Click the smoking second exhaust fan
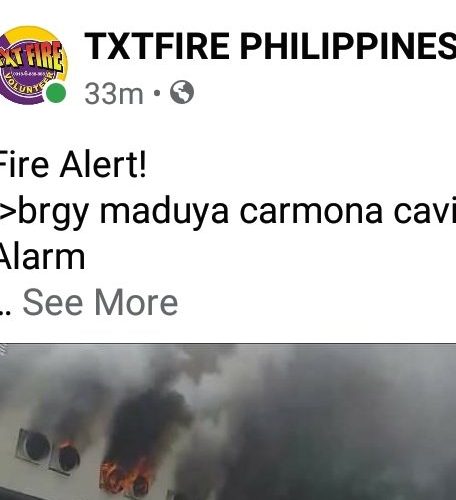Image resolution: width=456 pixels, height=500 pixels. (67, 457)
